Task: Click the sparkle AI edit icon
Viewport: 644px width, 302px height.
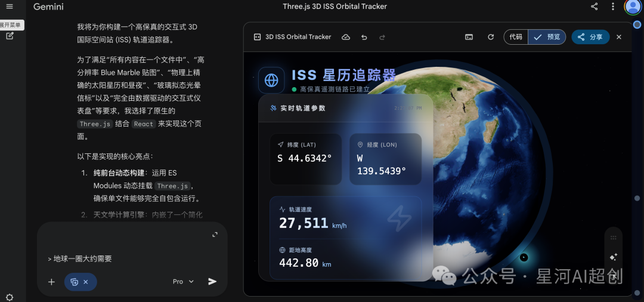Action: 613,257
